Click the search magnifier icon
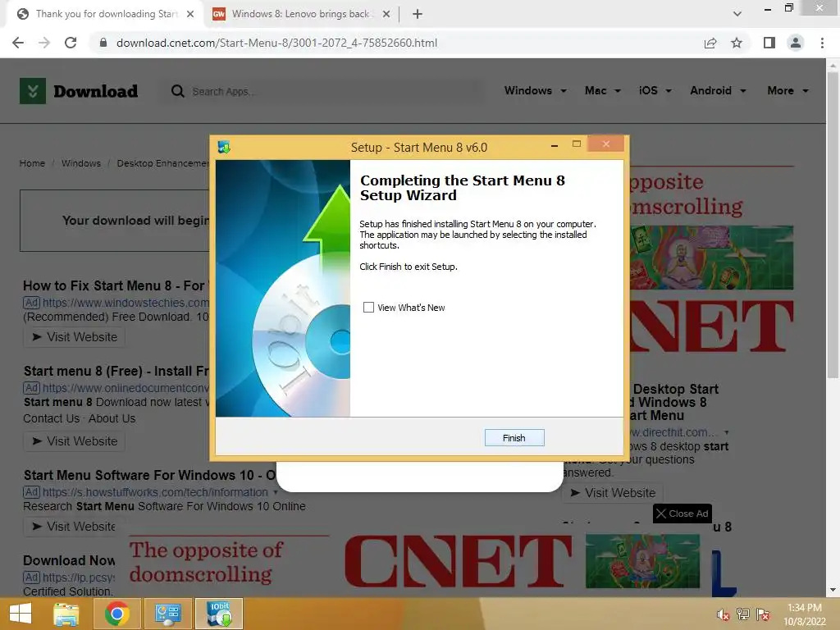The height and width of the screenshot is (630, 840). point(178,91)
